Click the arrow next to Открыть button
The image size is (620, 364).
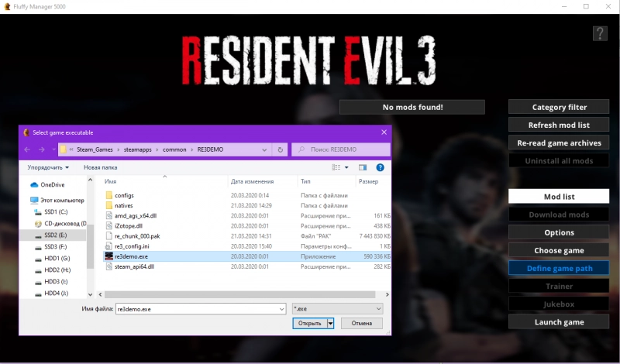[330, 324]
